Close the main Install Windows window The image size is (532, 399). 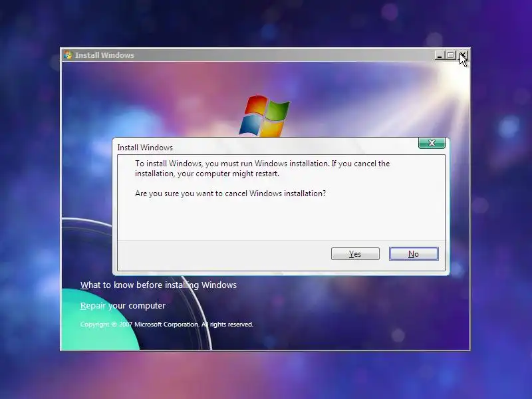(x=463, y=55)
